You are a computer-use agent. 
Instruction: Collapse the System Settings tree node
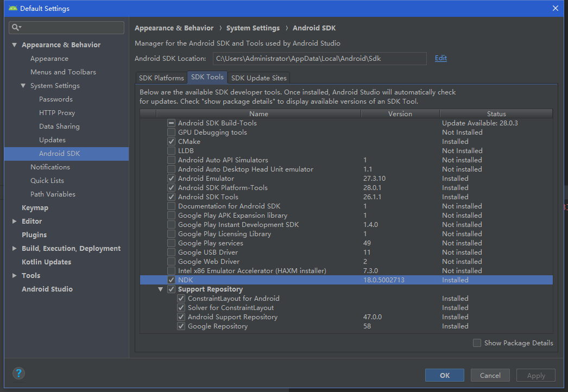[23, 86]
